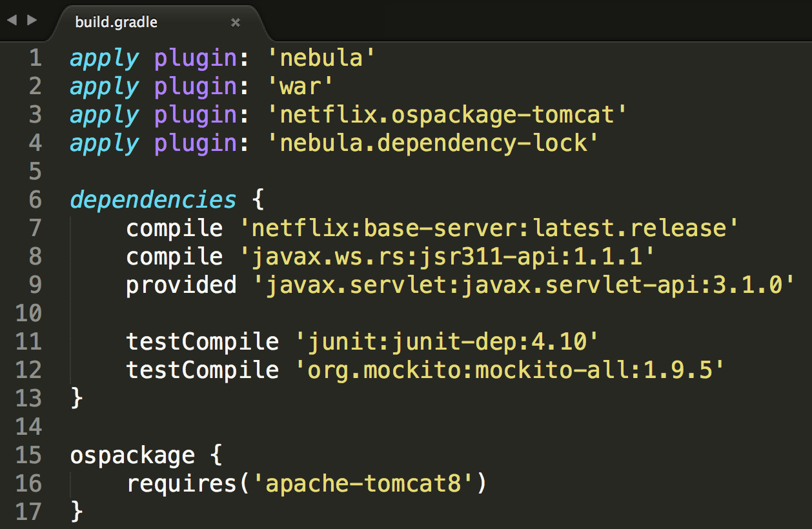Screen dimensions: 812x529
Task: Click the ospackage block name
Action: (132, 455)
